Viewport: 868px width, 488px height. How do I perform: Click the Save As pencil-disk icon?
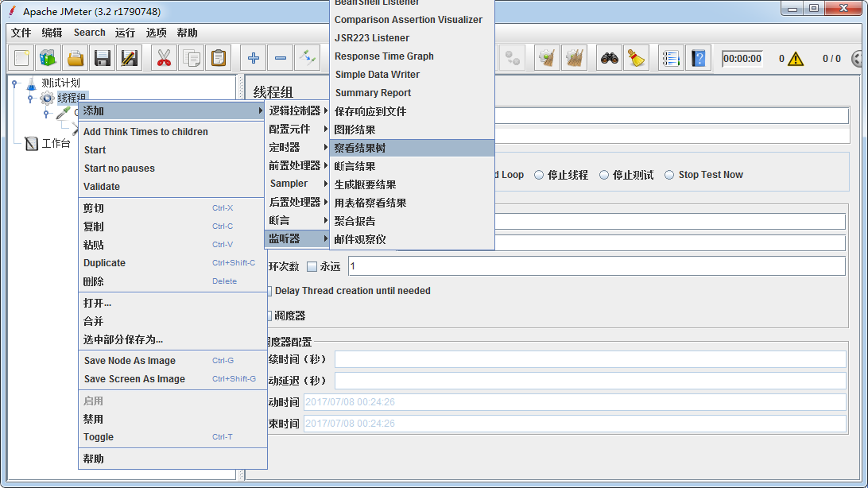(x=129, y=58)
